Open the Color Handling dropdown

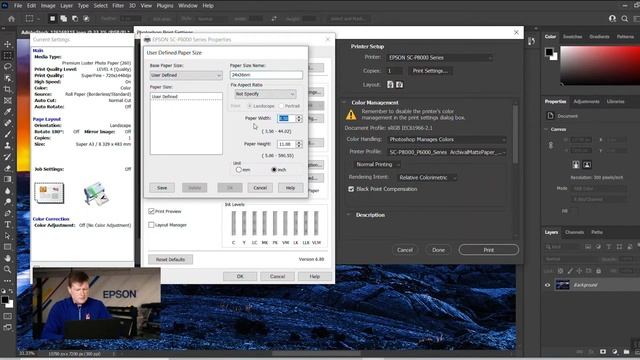point(447,139)
